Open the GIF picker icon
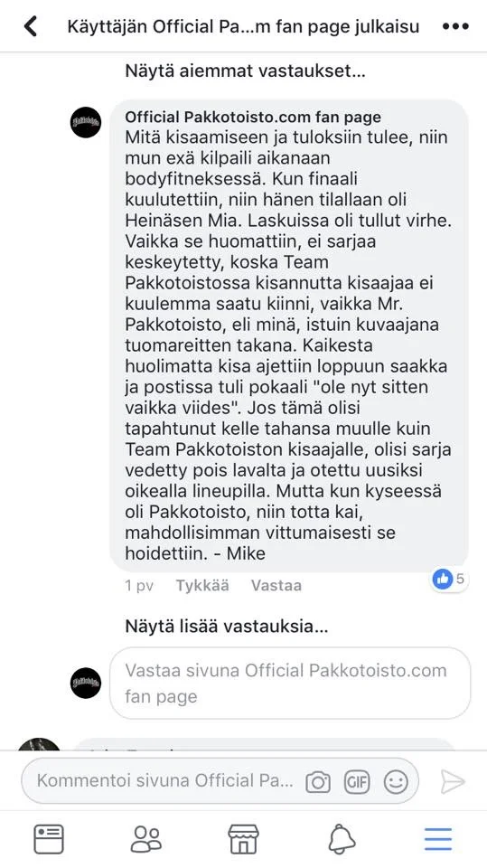 point(357,781)
